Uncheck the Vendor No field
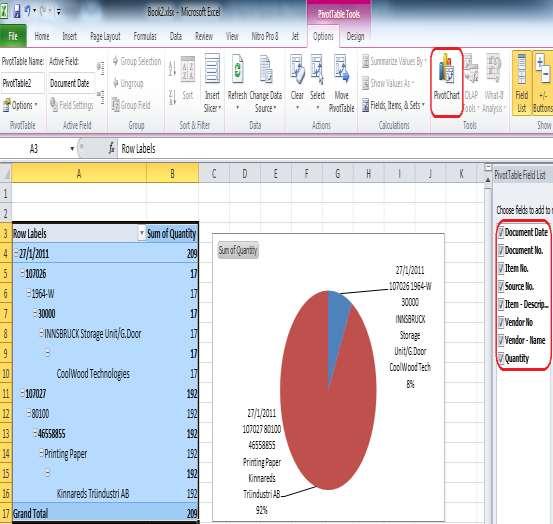553x524 pixels. tap(501, 322)
